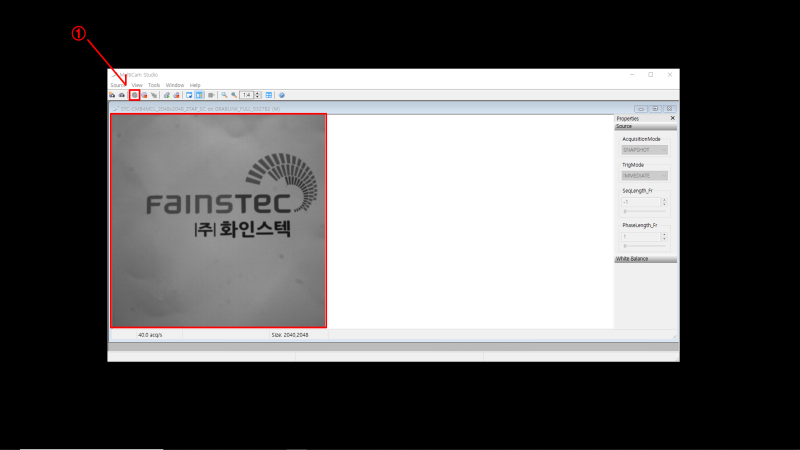Click the blue help icon in toolbar

coord(282,95)
